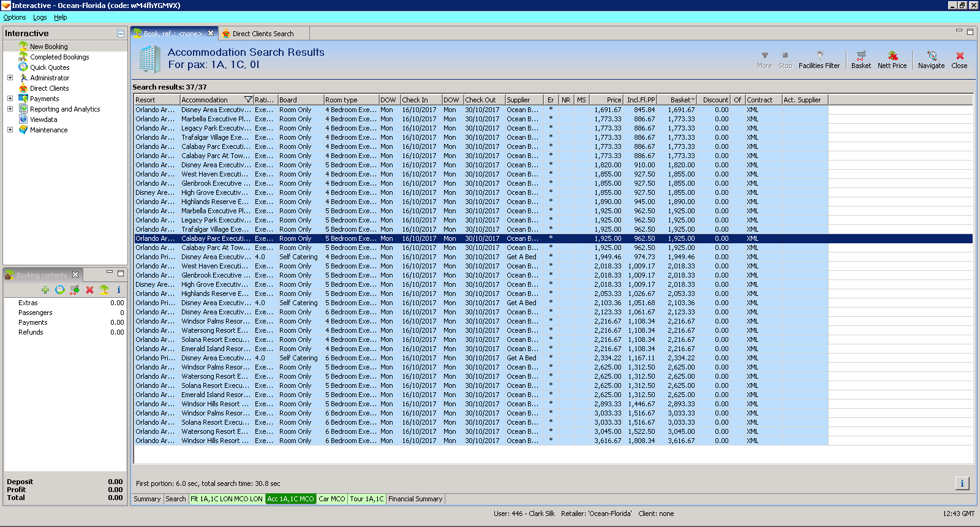This screenshot has width=980, height=527.
Task: Click the blue info icon in Booking contents
Action: coord(119,290)
